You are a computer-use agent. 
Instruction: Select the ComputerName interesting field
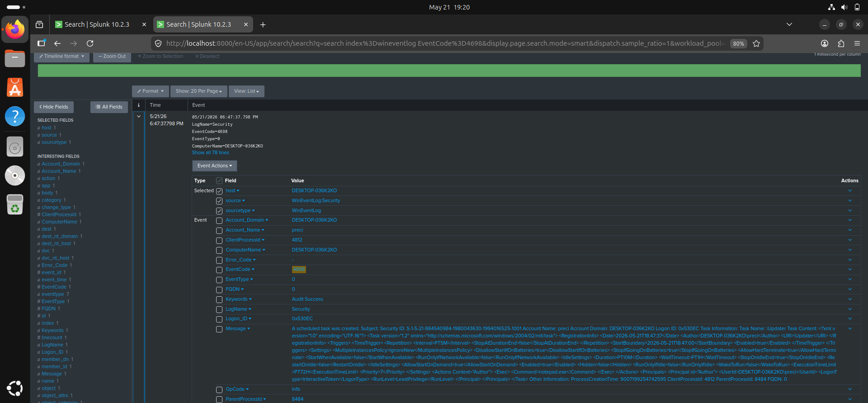(59, 222)
